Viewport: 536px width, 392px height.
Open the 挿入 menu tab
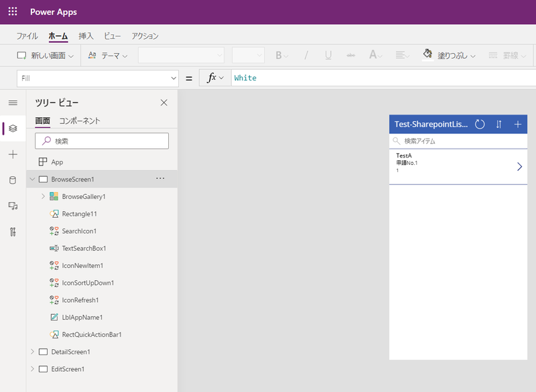pos(86,36)
